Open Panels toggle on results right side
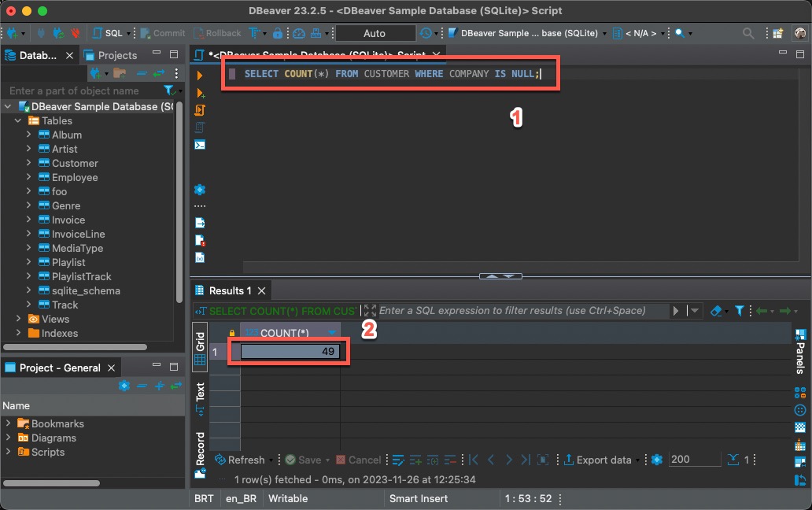Image resolution: width=812 pixels, height=510 pixels. coord(800,351)
